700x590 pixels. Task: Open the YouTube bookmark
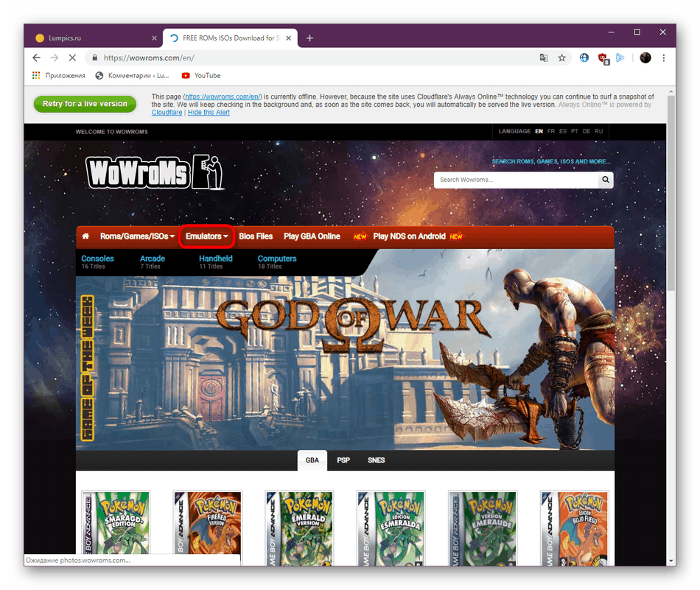coord(201,75)
